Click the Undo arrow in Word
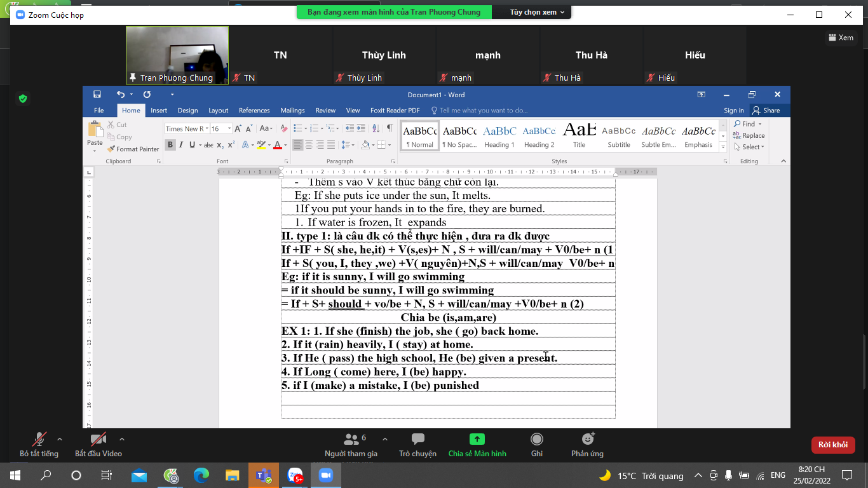 (x=121, y=95)
